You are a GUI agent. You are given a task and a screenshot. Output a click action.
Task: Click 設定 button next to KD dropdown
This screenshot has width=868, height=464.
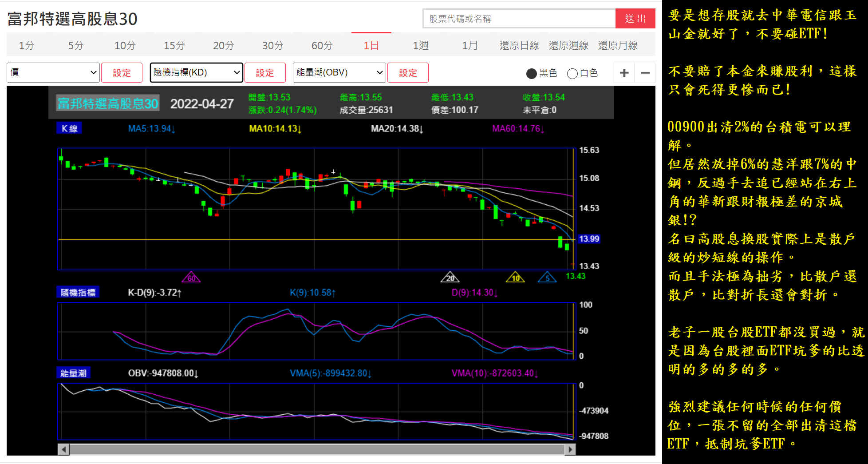[x=265, y=73]
